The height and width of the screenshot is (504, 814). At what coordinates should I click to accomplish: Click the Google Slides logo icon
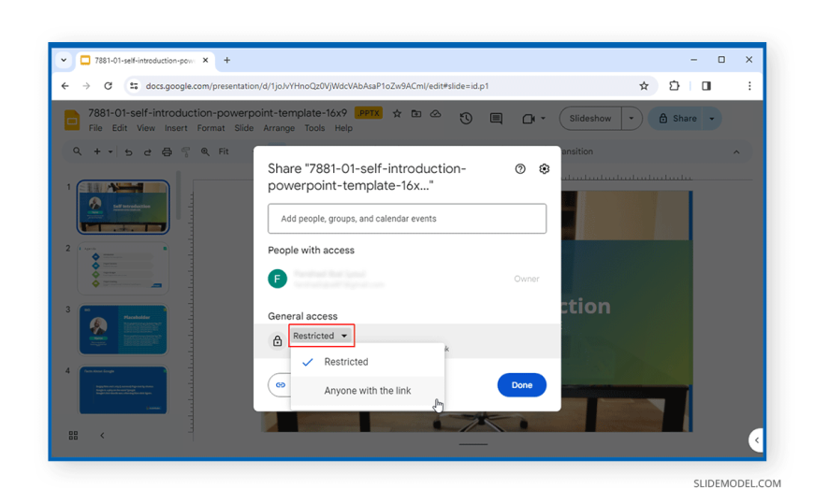[72, 120]
